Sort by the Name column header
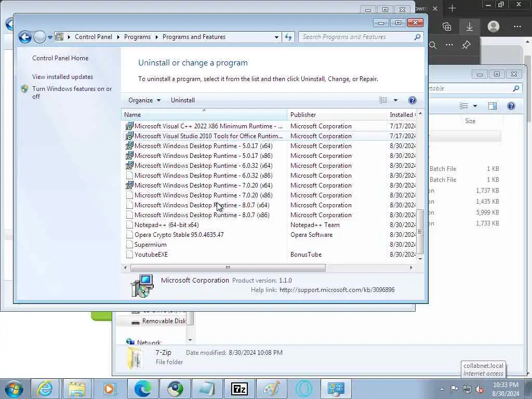 pyautogui.click(x=204, y=115)
